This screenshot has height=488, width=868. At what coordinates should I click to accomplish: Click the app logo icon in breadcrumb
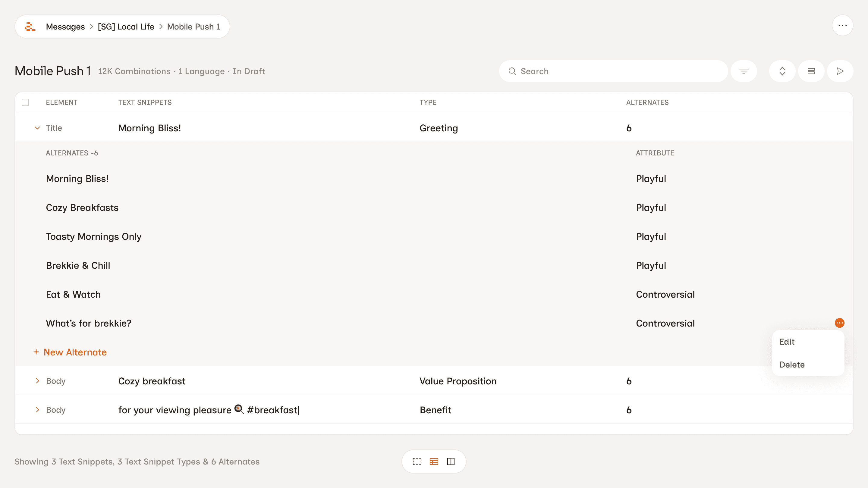(x=30, y=27)
